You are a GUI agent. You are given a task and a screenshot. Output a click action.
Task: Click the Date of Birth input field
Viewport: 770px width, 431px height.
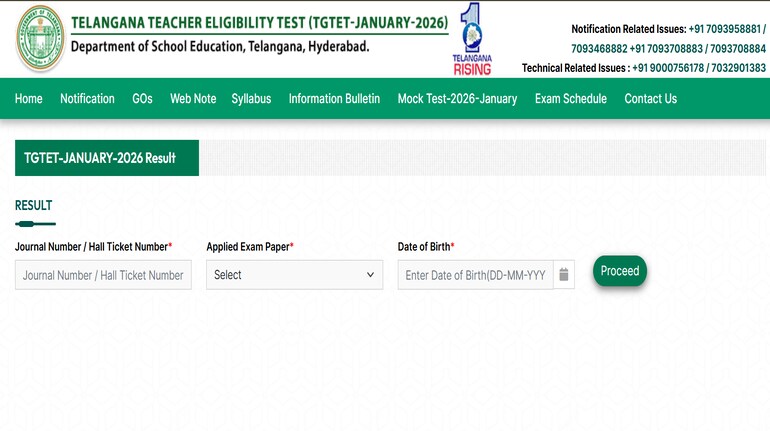pos(475,275)
